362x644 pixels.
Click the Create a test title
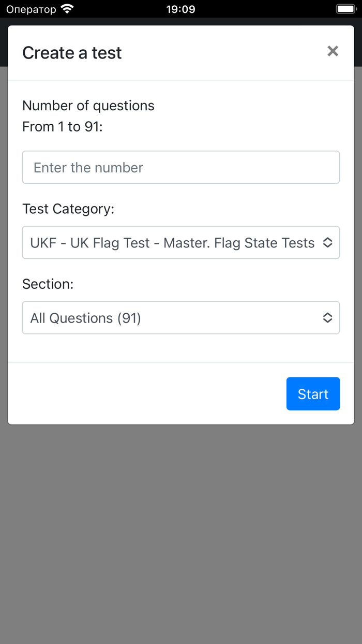(x=71, y=52)
